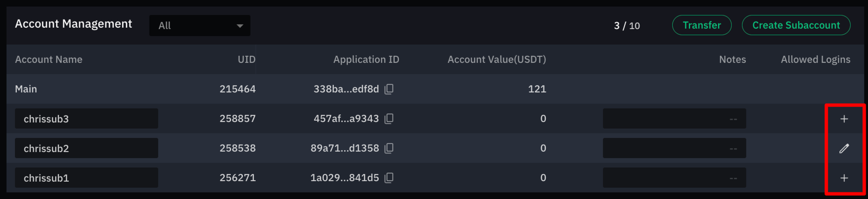The image size is (868, 199).
Task: Edit the chrissub1 account name field
Action: tap(87, 178)
